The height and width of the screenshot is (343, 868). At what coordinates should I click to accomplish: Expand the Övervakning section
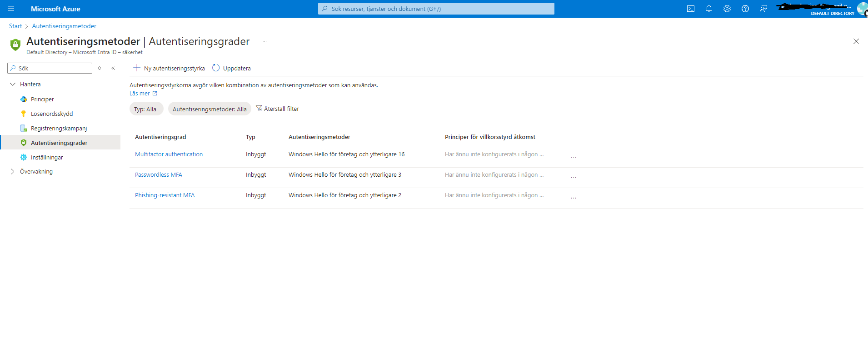click(x=13, y=171)
